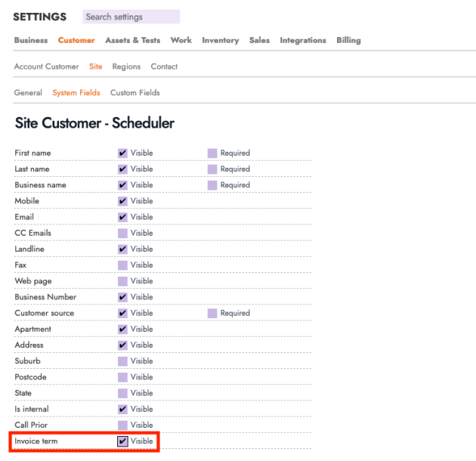Uncheck Visible for Is internal
This screenshot has height=461, width=476.
[122, 409]
